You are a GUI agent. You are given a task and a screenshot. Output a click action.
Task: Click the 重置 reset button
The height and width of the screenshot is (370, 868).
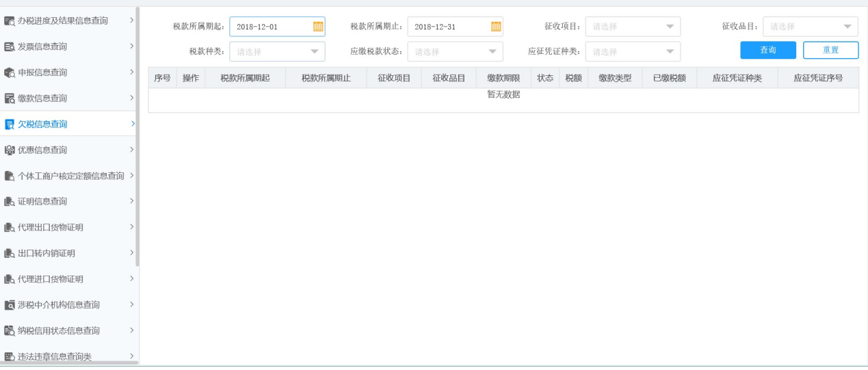pyautogui.click(x=830, y=51)
